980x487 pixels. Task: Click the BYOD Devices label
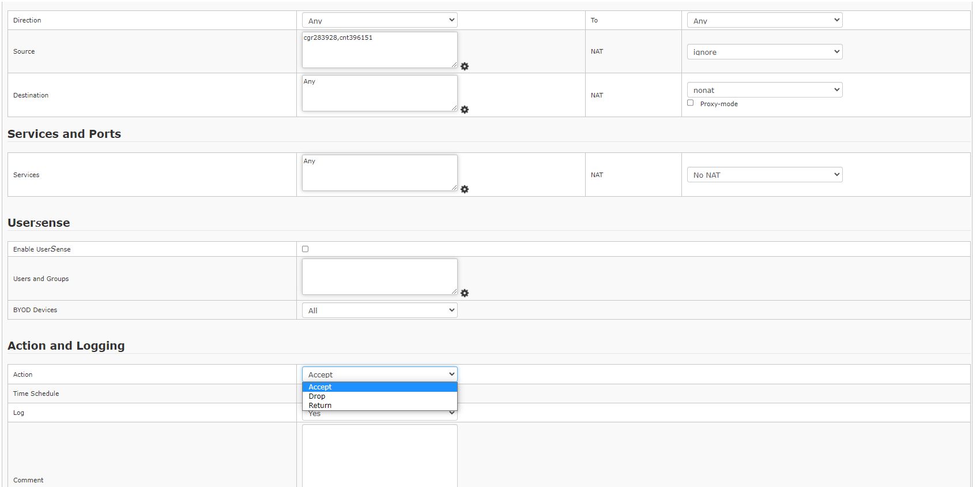pyautogui.click(x=35, y=310)
